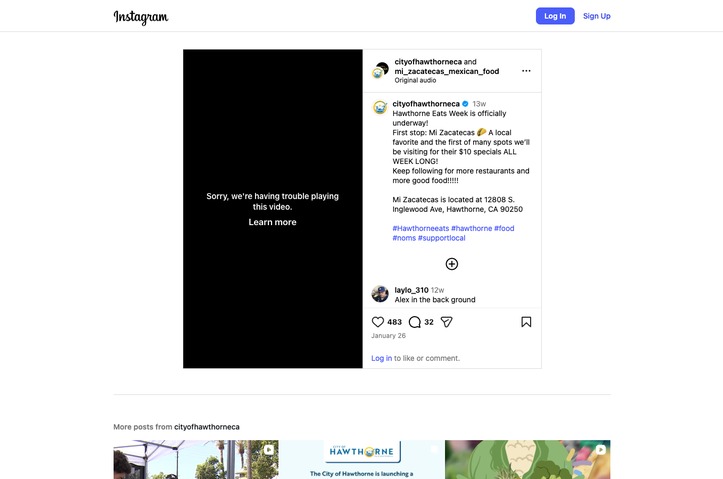Open the outdoor tent video thumbnail
The height and width of the screenshot is (479, 723).
pyautogui.click(x=196, y=460)
